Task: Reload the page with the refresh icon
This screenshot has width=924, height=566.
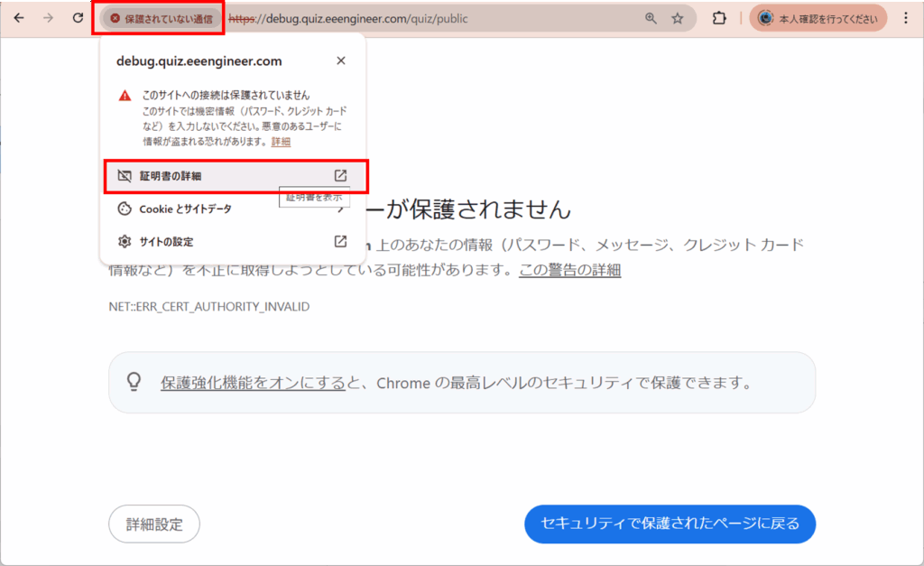Action: (x=79, y=18)
